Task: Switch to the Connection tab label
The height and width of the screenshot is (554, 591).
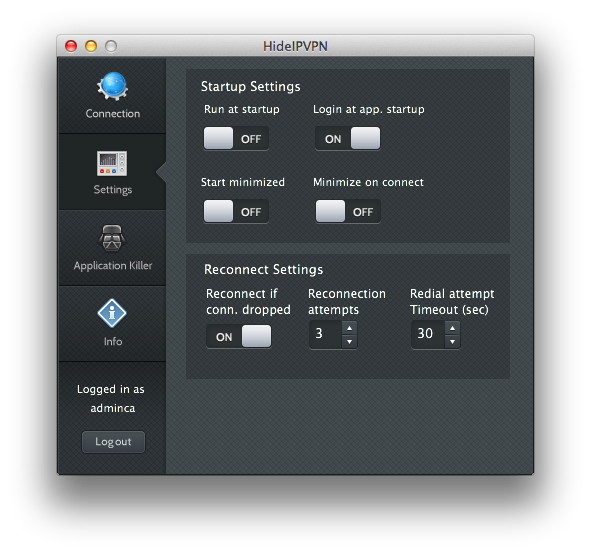Action: [113, 113]
